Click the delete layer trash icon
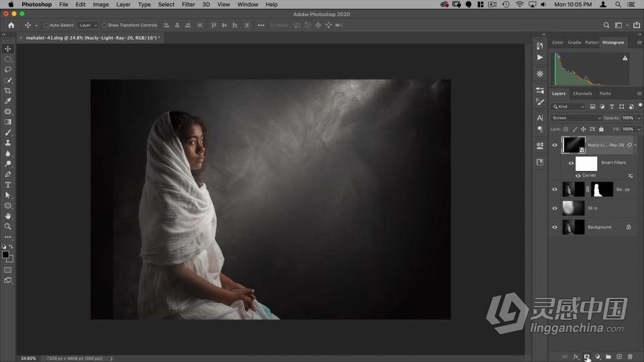This screenshot has height=362, width=644. 630,357
